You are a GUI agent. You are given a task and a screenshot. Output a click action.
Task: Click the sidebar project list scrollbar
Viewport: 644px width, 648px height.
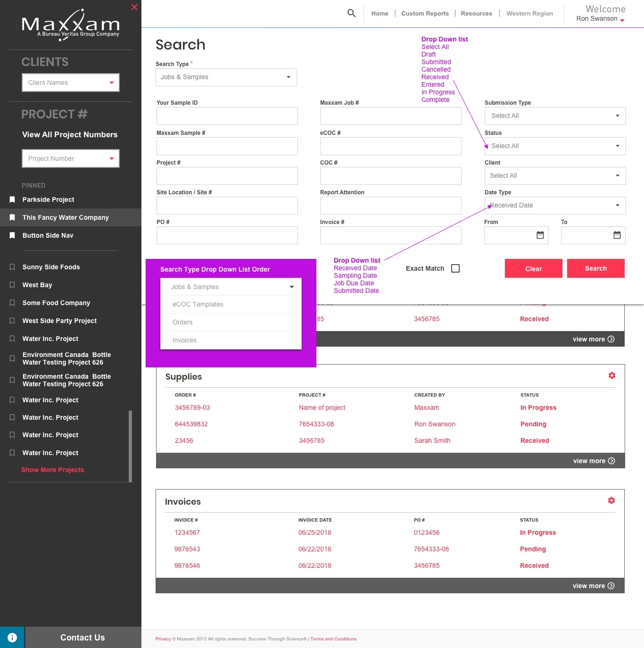(x=130, y=446)
